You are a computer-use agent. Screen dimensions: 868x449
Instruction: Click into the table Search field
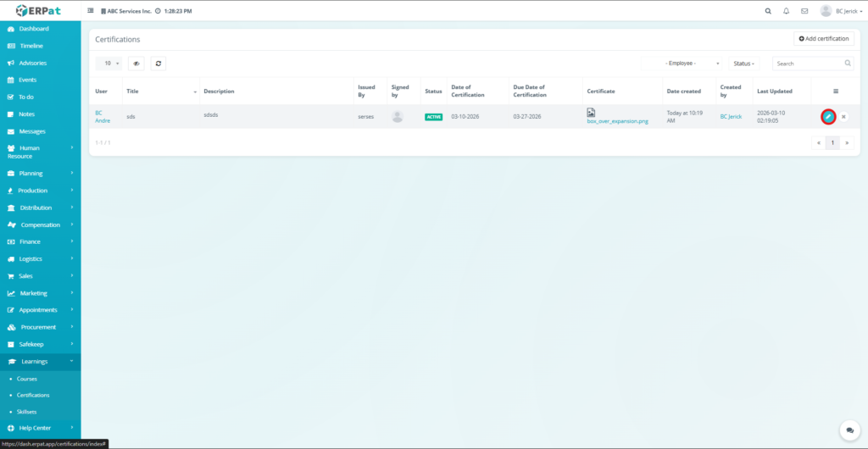point(808,64)
